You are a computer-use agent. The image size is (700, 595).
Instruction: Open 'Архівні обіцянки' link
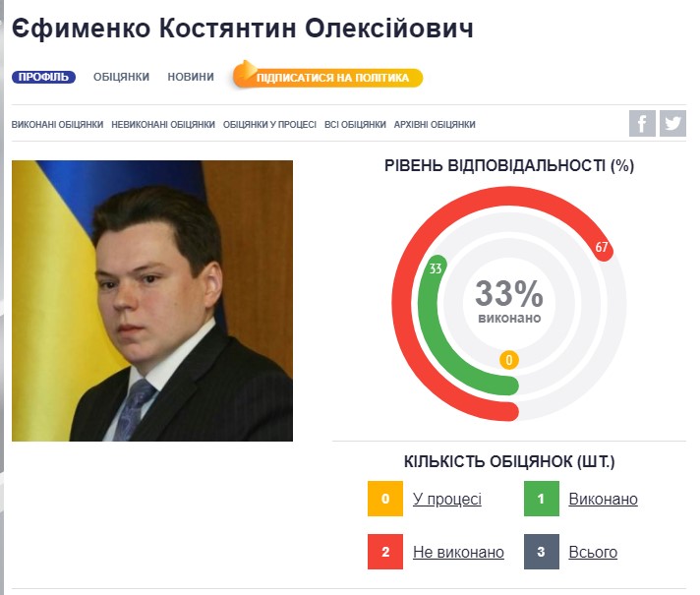pyautogui.click(x=435, y=125)
